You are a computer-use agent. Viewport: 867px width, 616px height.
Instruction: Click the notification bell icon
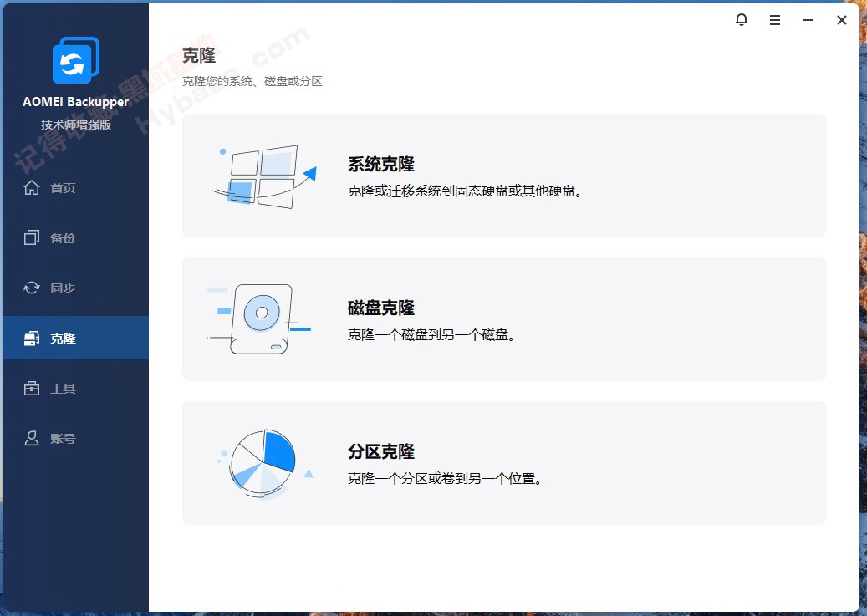(x=741, y=19)
